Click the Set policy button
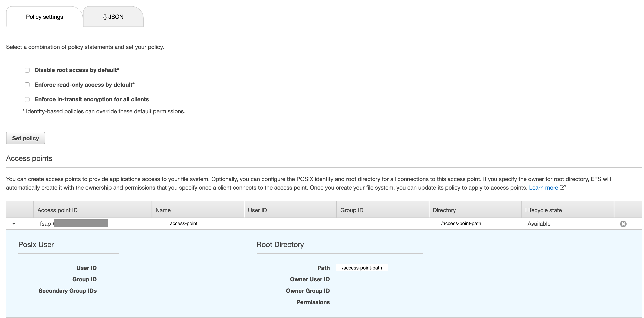Screen dimensions: 644x318 [x=25, y=138]
